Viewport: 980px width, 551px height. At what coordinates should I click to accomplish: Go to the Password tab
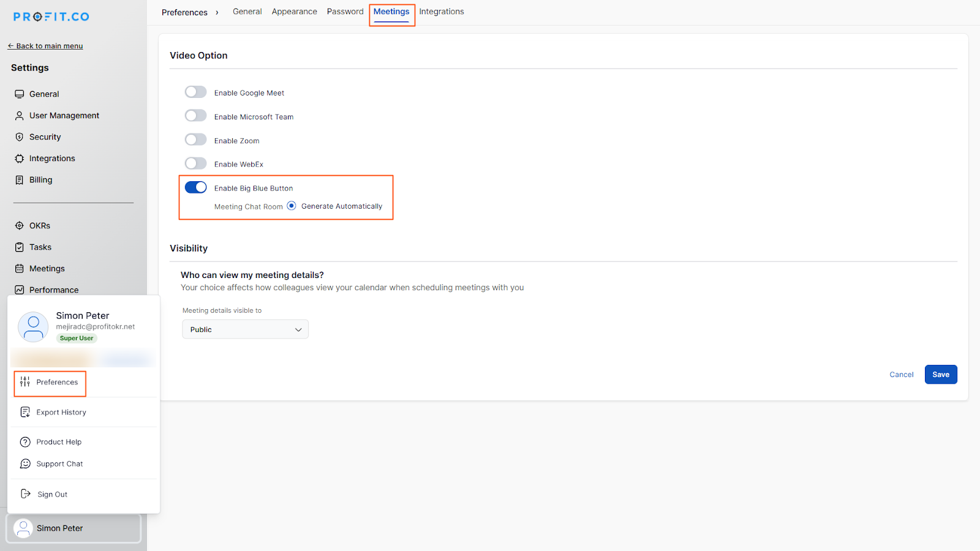[x=345, y=12]
